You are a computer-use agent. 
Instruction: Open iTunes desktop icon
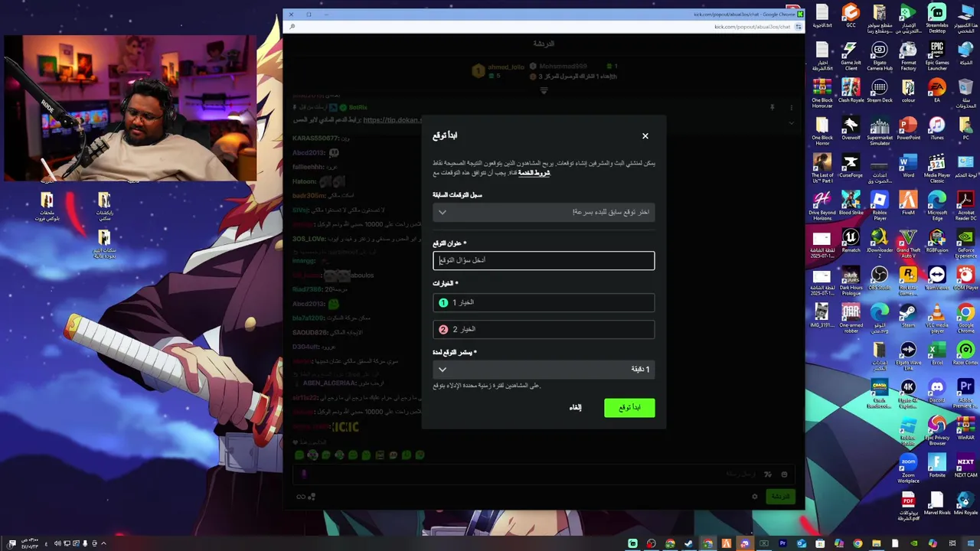[937, 129]
